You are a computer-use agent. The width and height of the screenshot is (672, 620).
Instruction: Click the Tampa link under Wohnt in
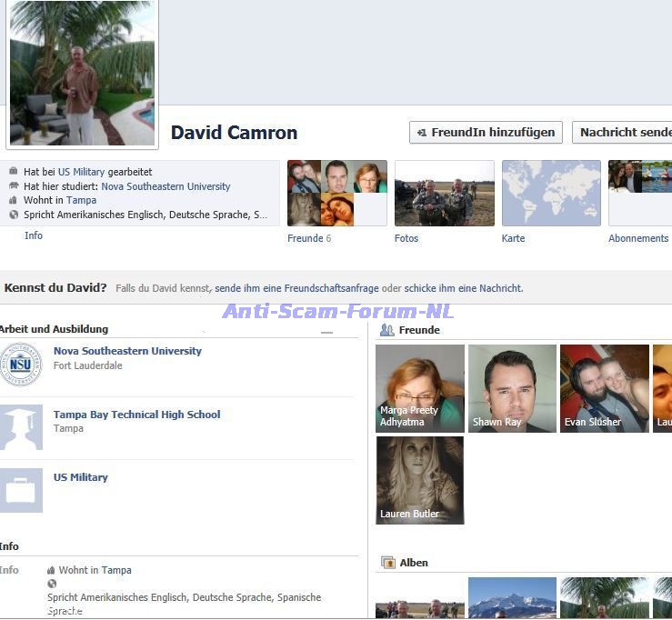(x=81, y=200)
